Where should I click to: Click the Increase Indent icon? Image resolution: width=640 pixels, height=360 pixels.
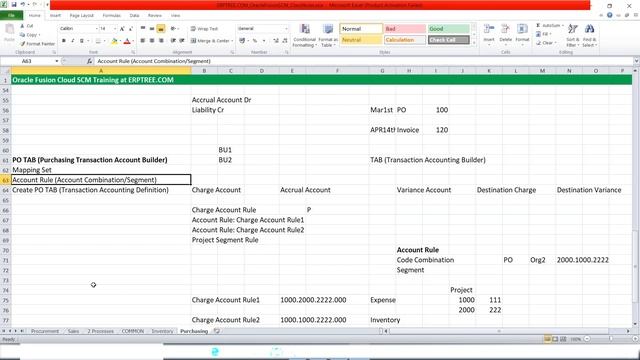click(x=182, y=41)
